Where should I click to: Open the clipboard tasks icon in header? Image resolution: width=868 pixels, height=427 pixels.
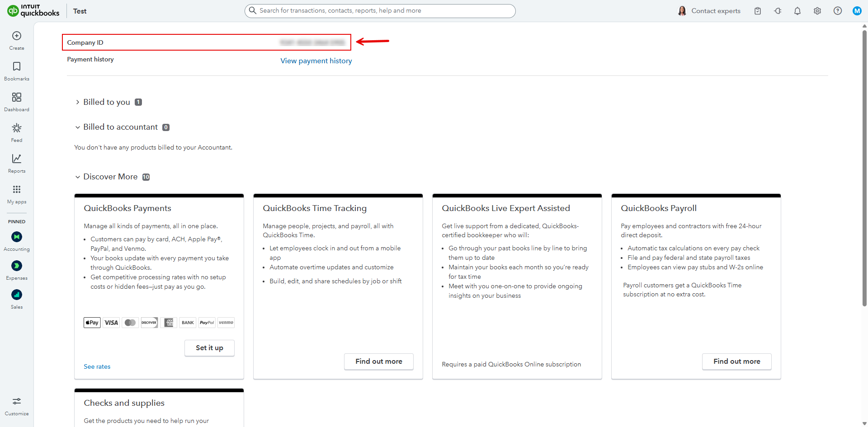758,11
